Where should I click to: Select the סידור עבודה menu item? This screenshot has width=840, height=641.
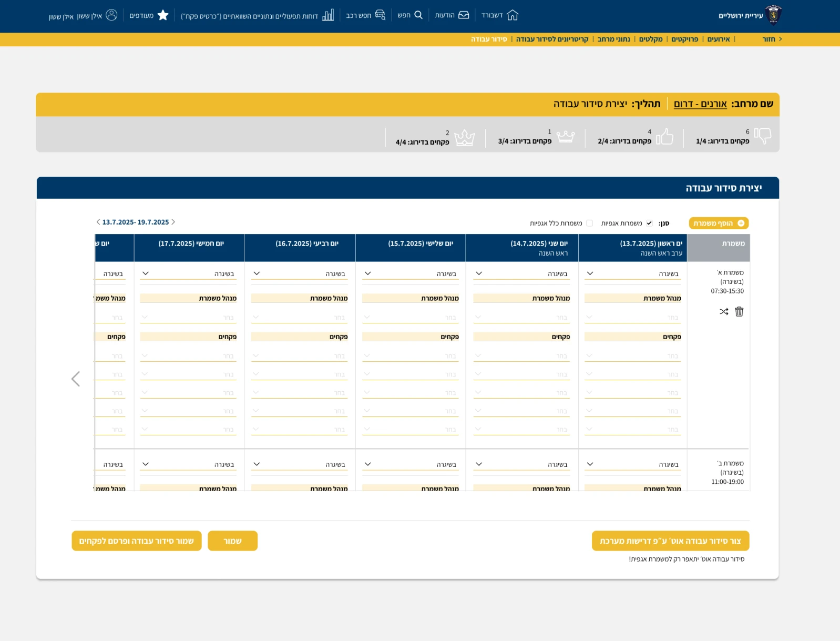pyautogui.click(x=489, y=39)
